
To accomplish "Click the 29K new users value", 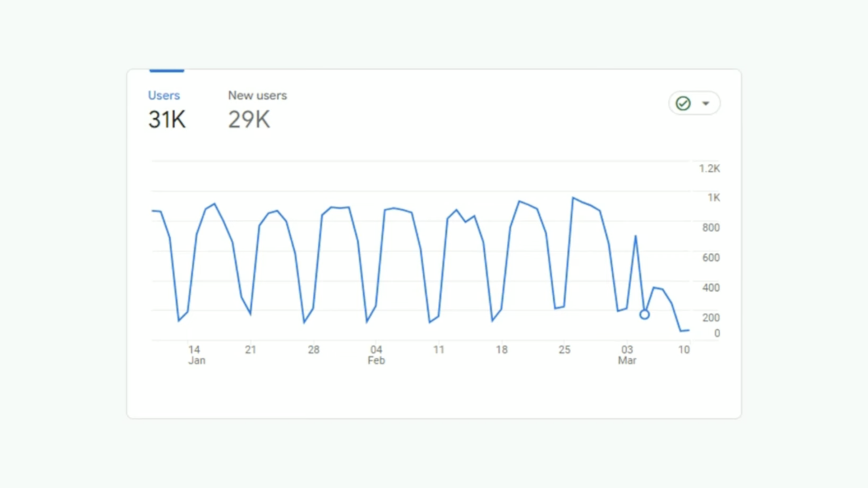I will point(249,120).
